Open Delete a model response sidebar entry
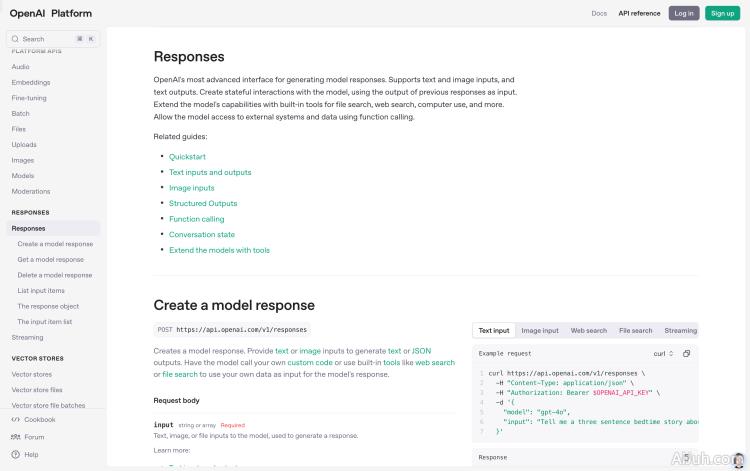The height and width of the screenshot is (471, 750). [55, 275]
